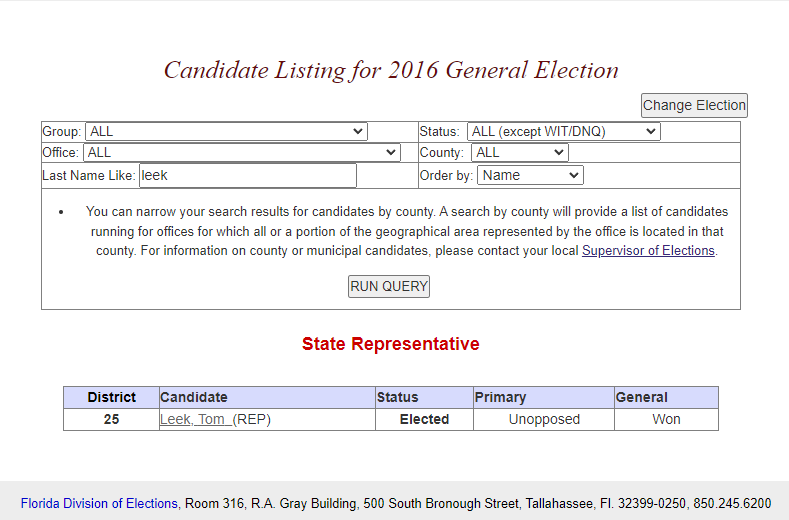The image size is (789, 520).
Task: Click the State Representative heading
Action: [390, 344]
